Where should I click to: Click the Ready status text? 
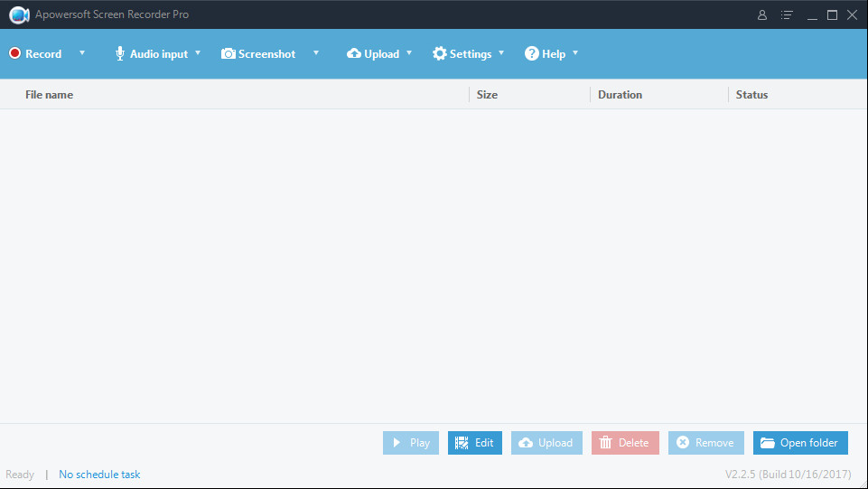pyautogui.click(x=20, y=475)
